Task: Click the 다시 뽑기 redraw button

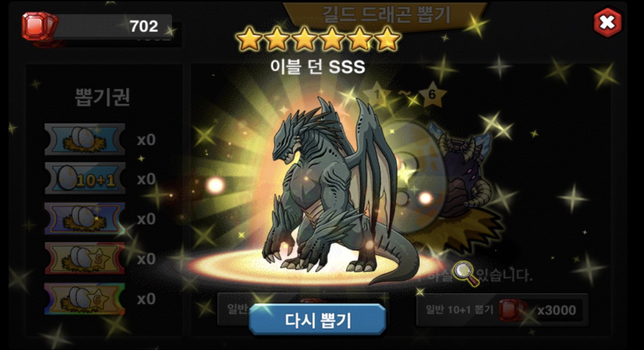Action: click(317, 319)
